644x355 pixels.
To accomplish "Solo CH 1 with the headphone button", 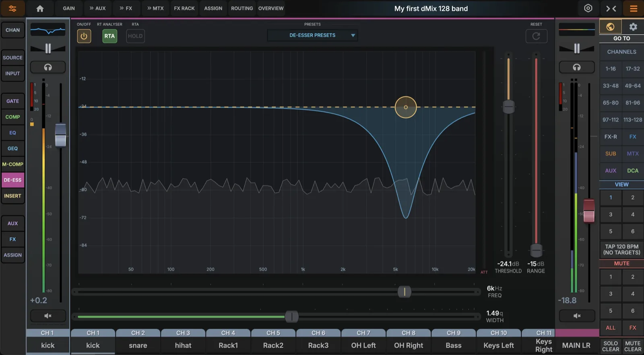I will [48, 67].
